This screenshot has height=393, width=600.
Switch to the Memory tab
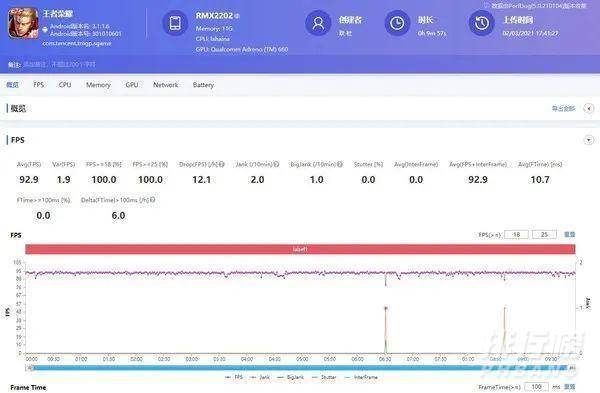pyautogui.click(x=98, y=85)
